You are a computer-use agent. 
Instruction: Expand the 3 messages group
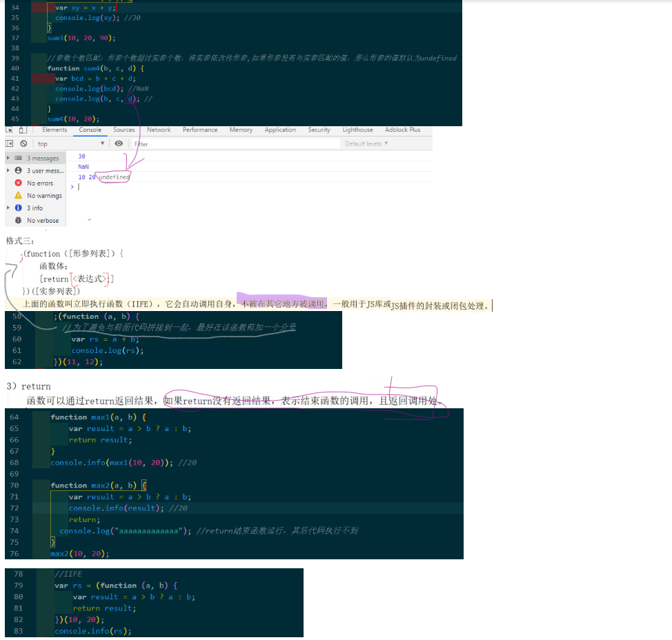(x=8, y=158)
